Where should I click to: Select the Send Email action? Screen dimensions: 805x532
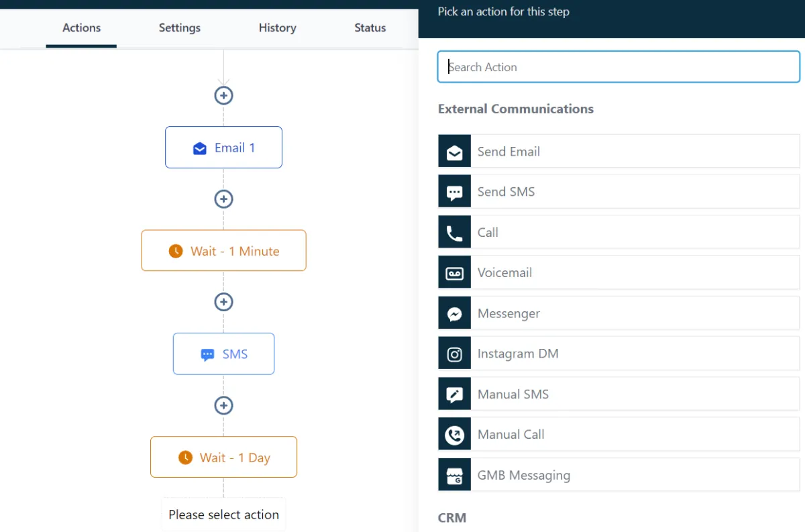(x=619, y=152)
